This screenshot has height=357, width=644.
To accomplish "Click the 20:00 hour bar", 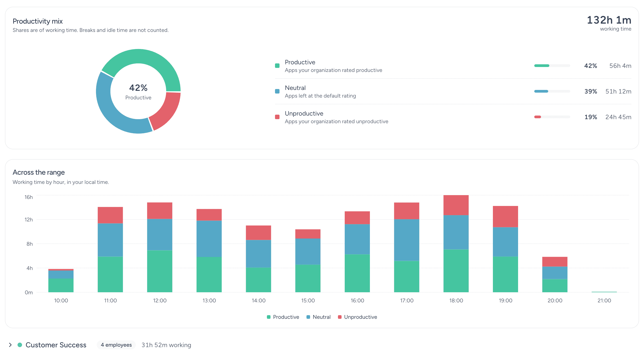I will point(555,274).
